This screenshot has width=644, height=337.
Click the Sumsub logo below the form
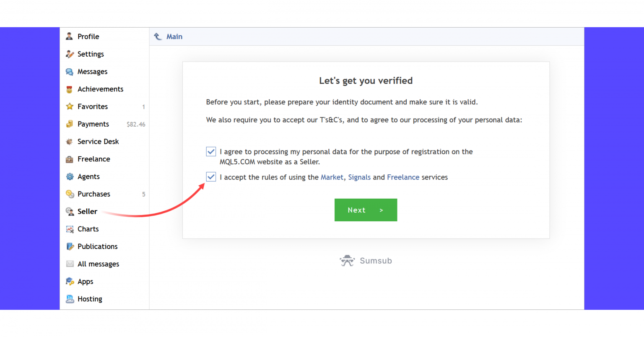pos(366,261)
